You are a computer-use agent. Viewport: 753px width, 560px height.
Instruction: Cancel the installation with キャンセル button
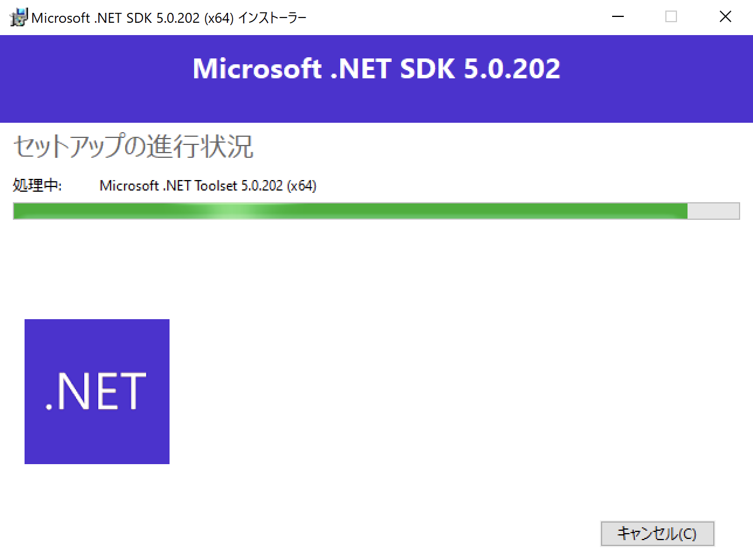[657, 534]
